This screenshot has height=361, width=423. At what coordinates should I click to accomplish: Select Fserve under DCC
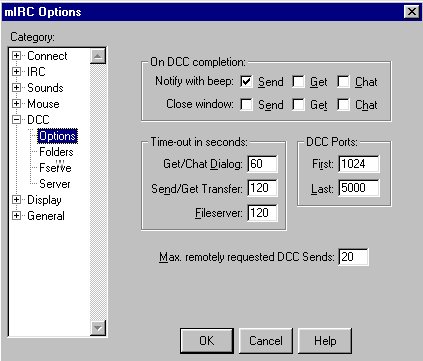point(55,168)
